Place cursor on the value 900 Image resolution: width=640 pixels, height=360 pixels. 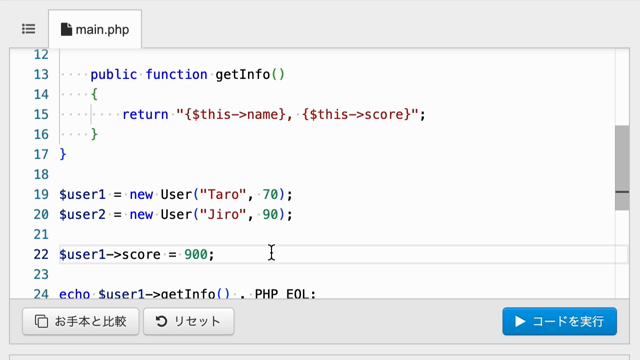pyautogui.click(x=196, y=254)
